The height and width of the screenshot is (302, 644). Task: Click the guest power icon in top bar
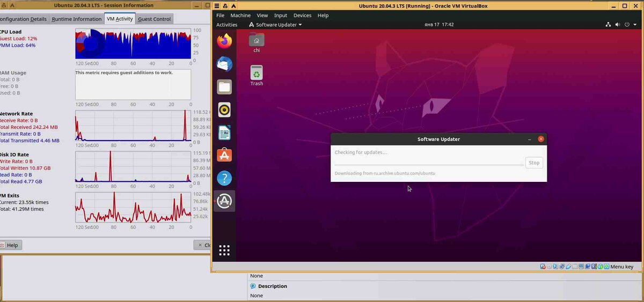(x=627, y=25)
